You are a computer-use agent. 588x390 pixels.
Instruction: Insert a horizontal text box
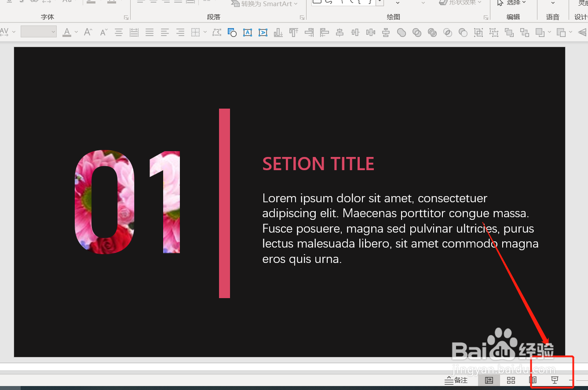[x=248, y=32]
